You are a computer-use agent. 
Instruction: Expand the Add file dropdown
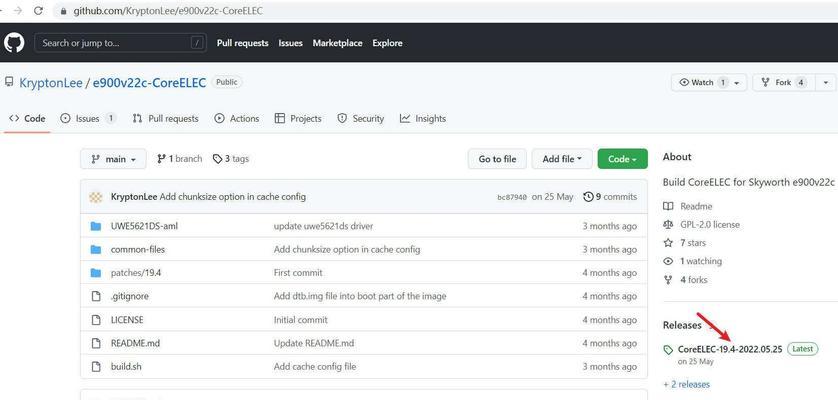click(562, 159)
